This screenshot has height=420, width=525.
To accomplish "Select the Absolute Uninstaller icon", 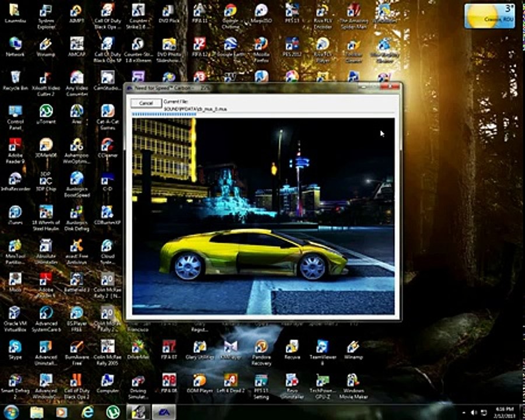I will coord(46,252).
